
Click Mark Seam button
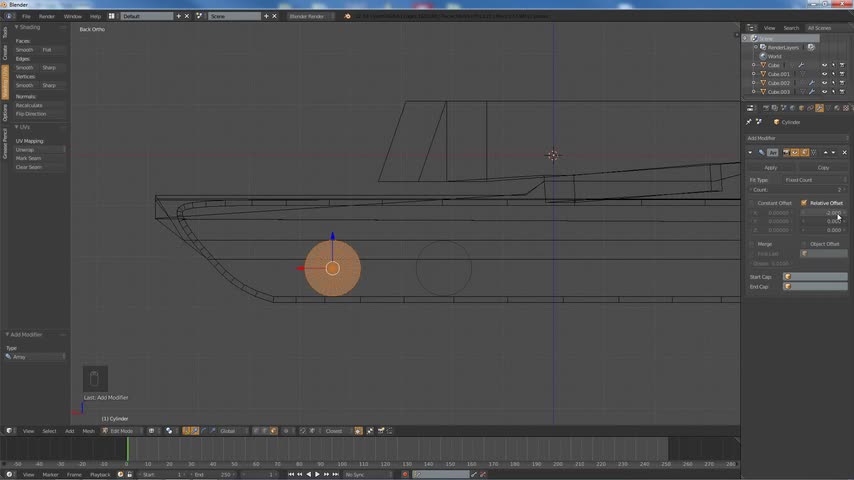(39, 159)
